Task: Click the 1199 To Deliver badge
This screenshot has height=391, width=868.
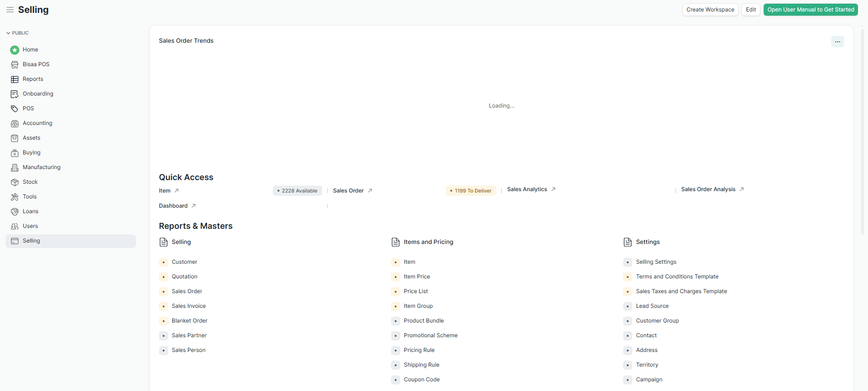Action: point(471,191)
